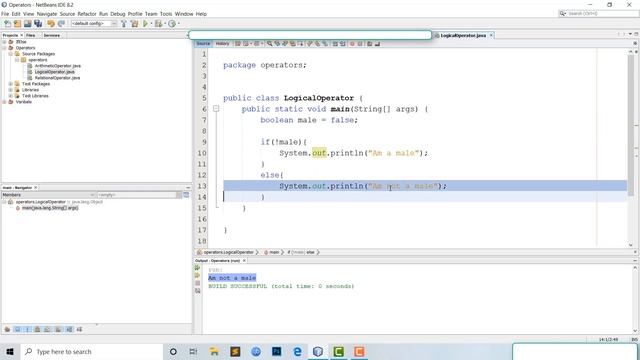Image resolution: width=640 pixels, height=360 pixels.
Task: Click the Debug Project toolbar icon
Action: 158,24
